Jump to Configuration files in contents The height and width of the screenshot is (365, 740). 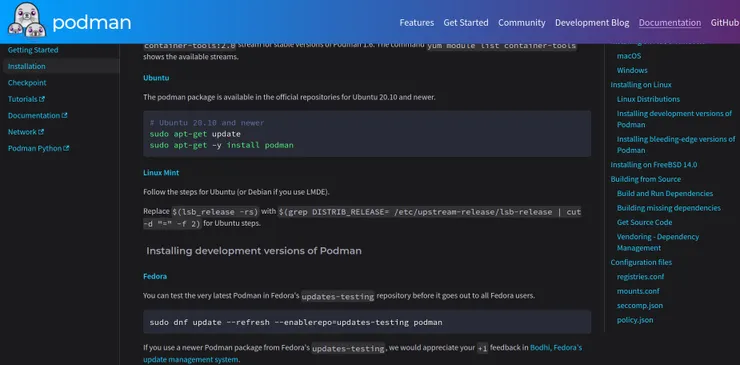coord(641,263)
